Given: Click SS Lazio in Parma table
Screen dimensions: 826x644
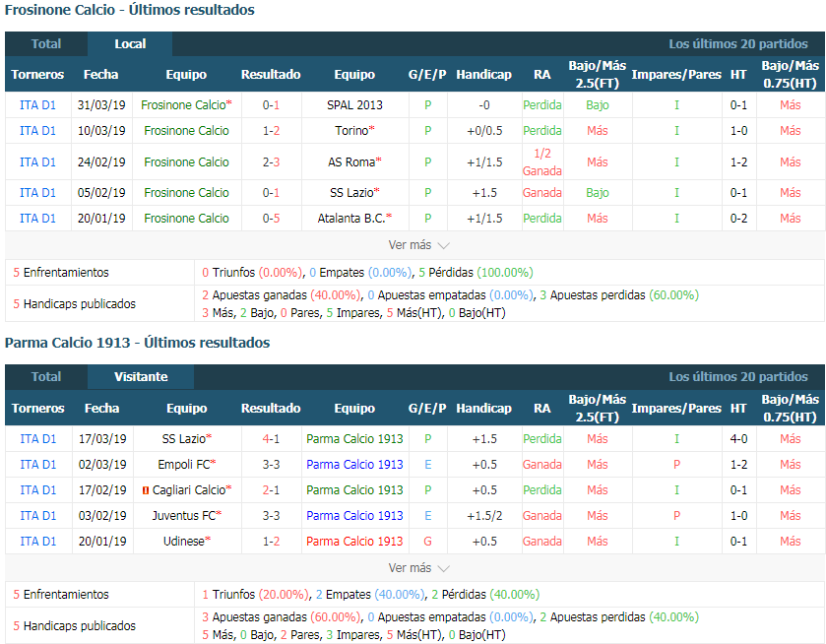Looking at the screenshot, I should point(183,439).
